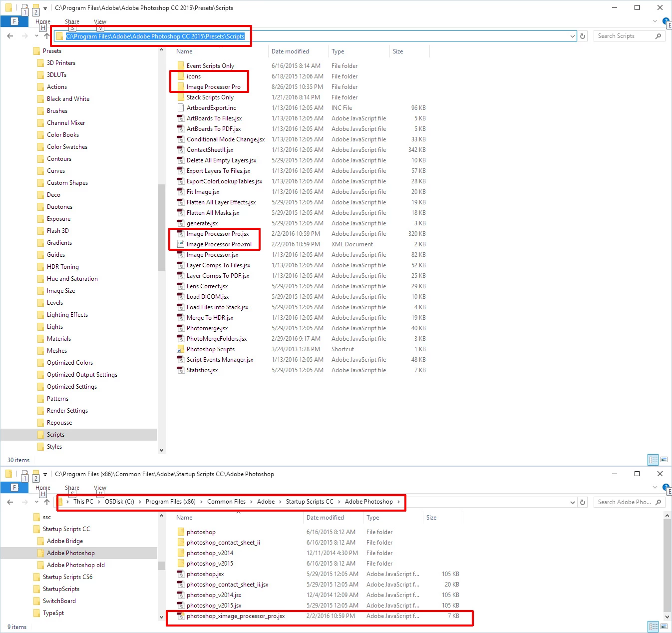
Task: Switch Scripts window to large icons view
Action: (x=664, y=460)
